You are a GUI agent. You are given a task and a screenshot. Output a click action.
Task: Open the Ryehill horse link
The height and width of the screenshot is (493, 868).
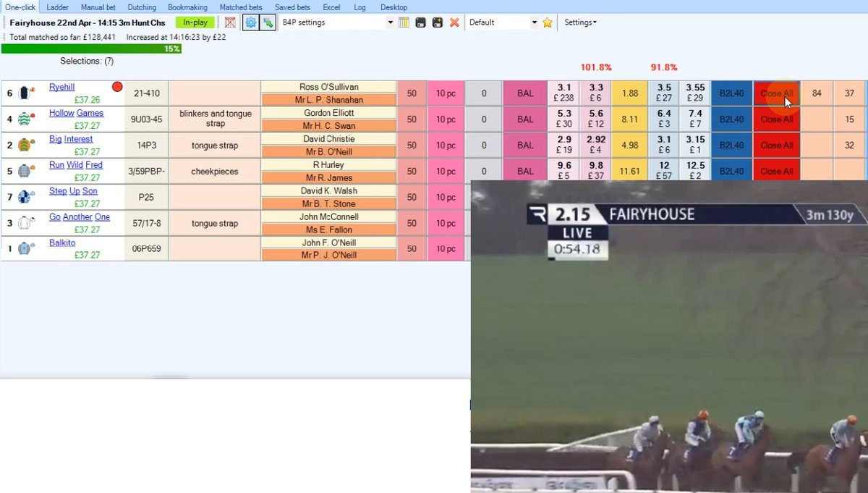tap(62, 87)
